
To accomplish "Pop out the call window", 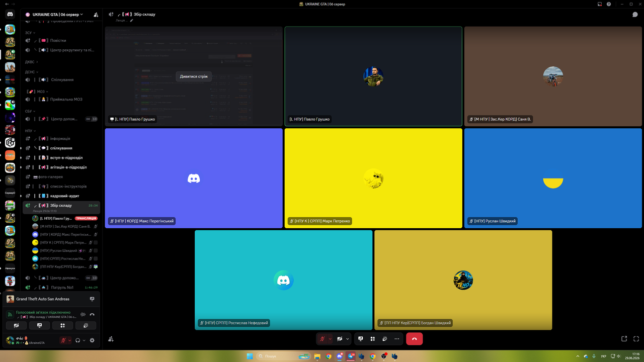I will click(x=624, y=339).
